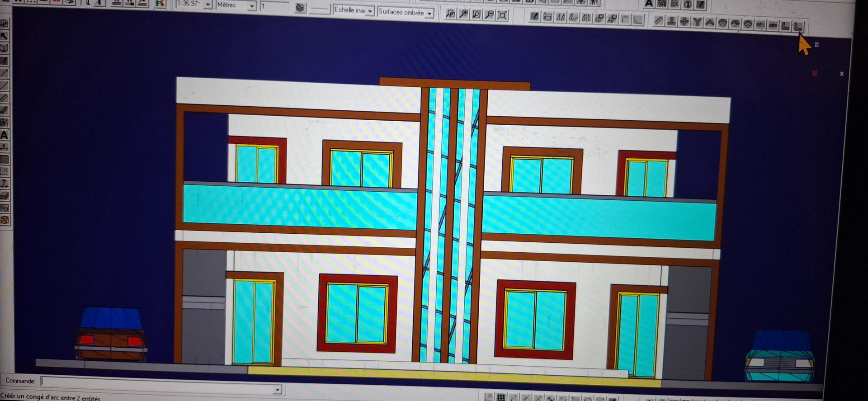Expand the Commande history dropdown arrow

278,389
